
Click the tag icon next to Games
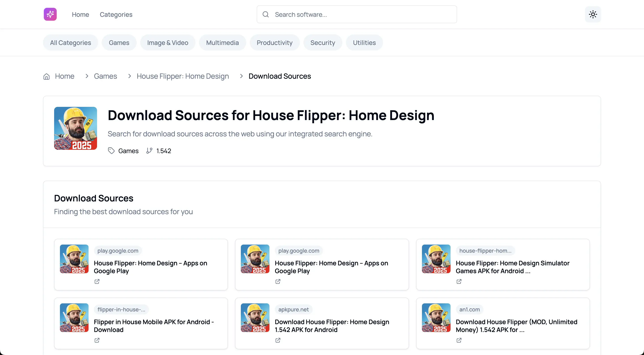(x=111, y=151)
